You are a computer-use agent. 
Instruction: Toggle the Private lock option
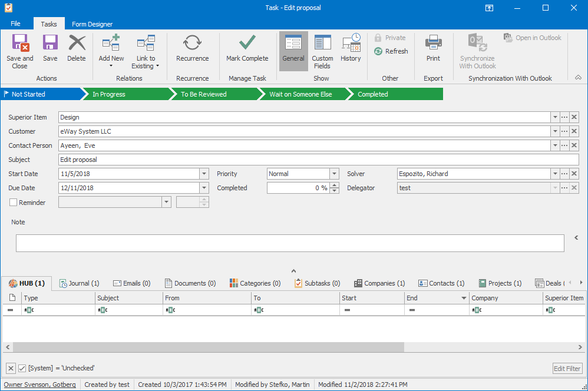(x=390, y=38)
